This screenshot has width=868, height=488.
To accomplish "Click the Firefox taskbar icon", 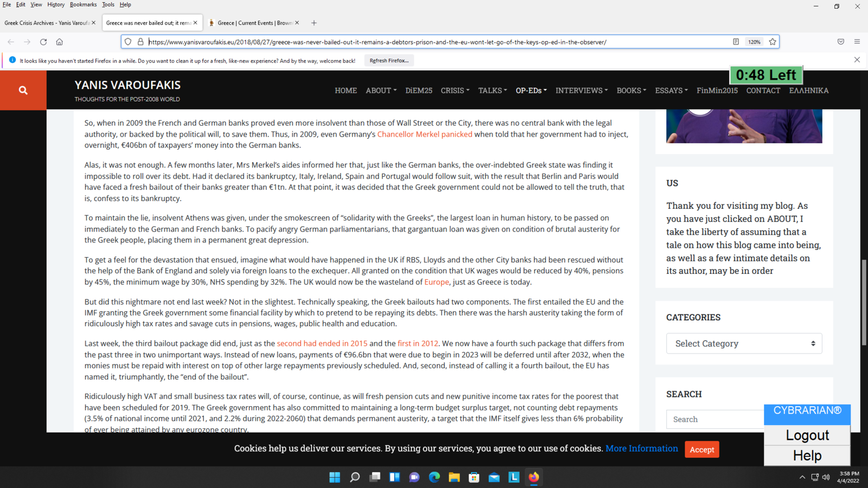I will 534,477.
